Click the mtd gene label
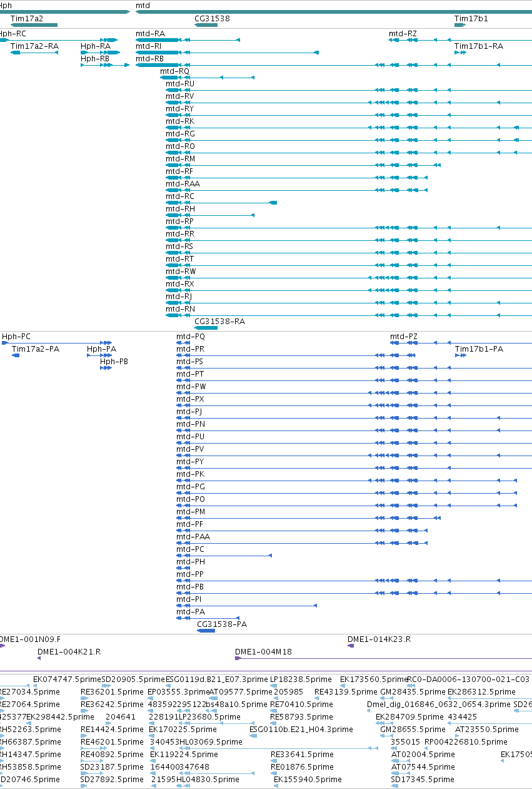Image resolution: width=532 pixels, height=789 pixels. (143, 6)
